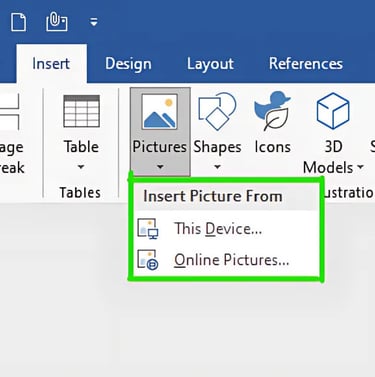Click the Icons button with the duck graphic
This screenshot has height=377, width=375.
point(272,111)
